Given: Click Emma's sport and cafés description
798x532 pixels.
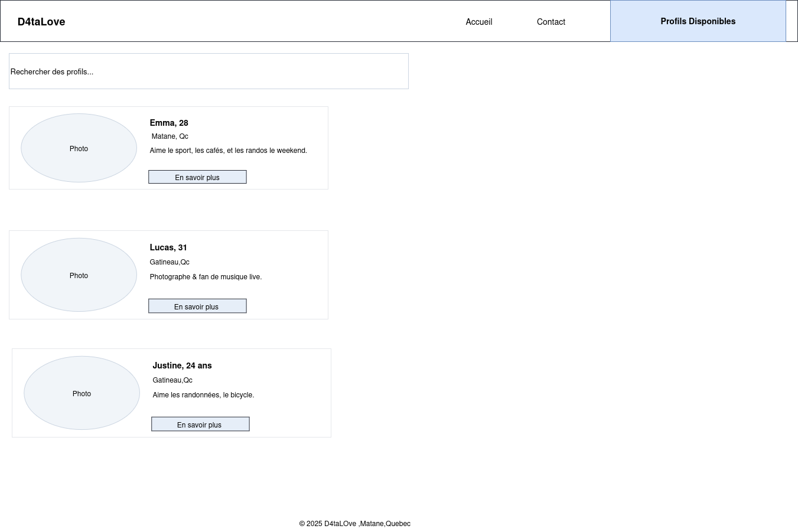Looking at the screenshot, I should click(228, 151).
